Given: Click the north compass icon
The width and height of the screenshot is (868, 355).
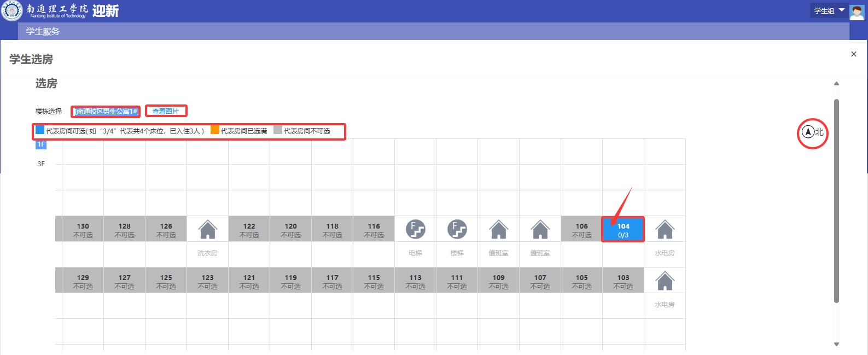Looking at the screenshot, I should (808, 132).
